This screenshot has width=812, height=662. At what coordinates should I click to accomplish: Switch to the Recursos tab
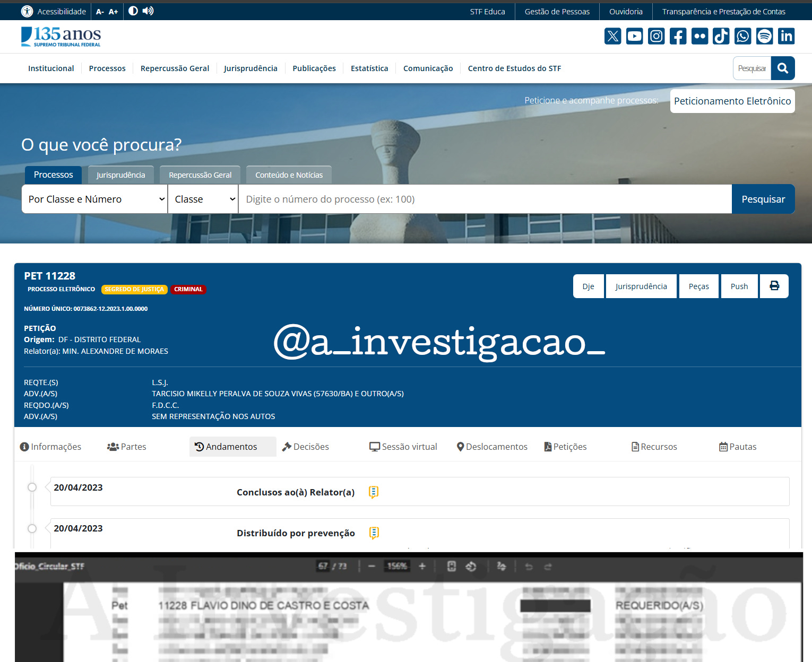[654, 447]
